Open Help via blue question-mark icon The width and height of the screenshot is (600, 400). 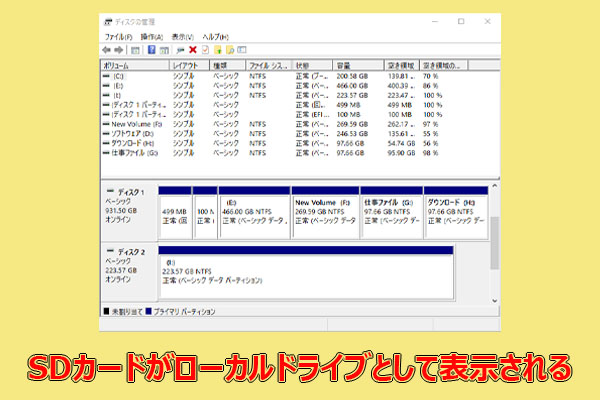(x=152, y=50)
